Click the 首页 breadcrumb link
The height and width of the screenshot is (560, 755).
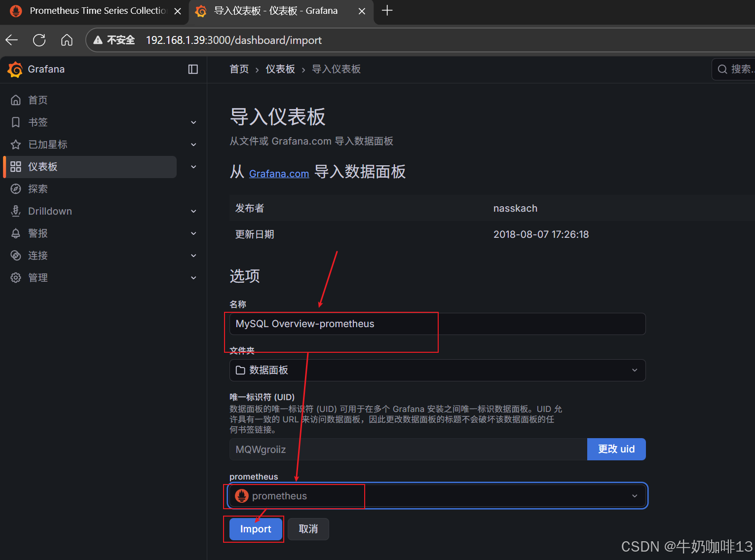239,69
